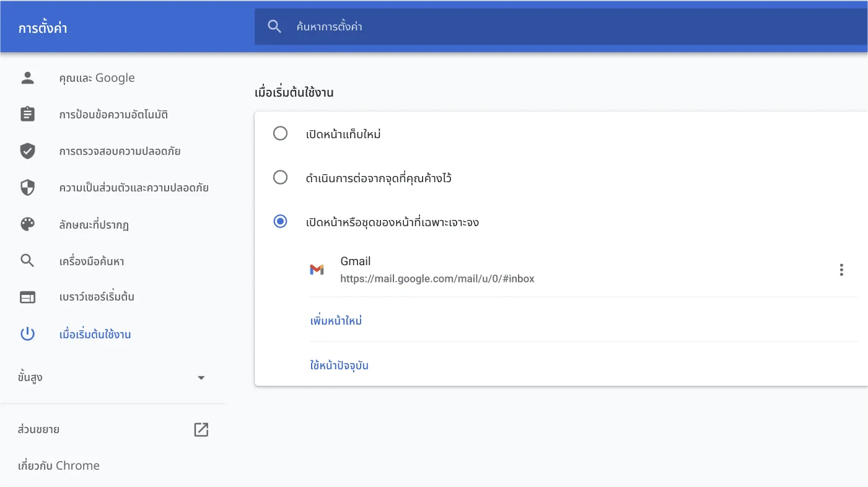Viewport: 868px width, 487px height.
Task: Select the shield icon for ความเป็นส่วนตัวและความปลอดภัย
Action: pyautogui.click(x=27, y=187)
